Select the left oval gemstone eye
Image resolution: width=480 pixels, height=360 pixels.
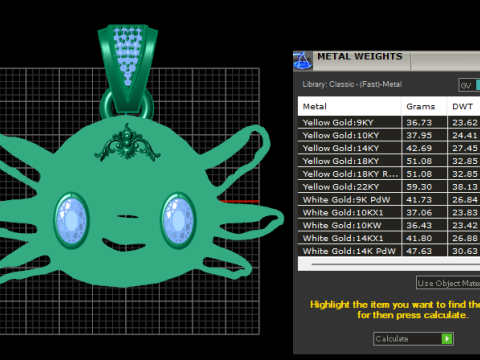point(71,220)
